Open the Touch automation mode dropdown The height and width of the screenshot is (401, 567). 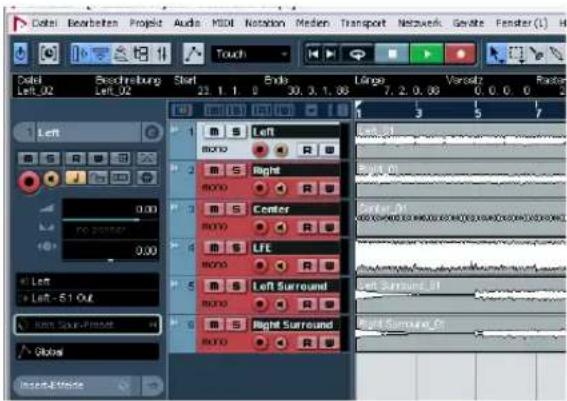[251, 54]
